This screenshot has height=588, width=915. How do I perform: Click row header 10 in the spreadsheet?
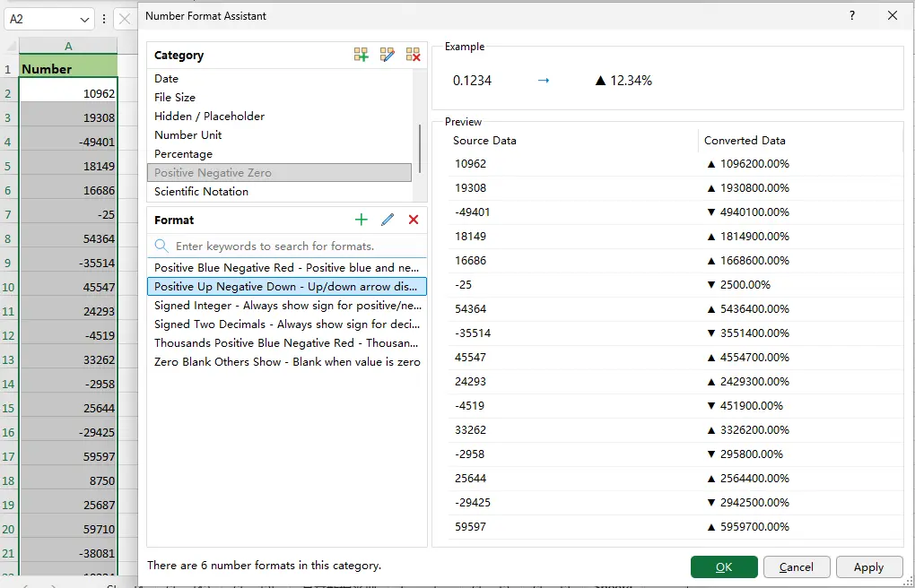8,287
